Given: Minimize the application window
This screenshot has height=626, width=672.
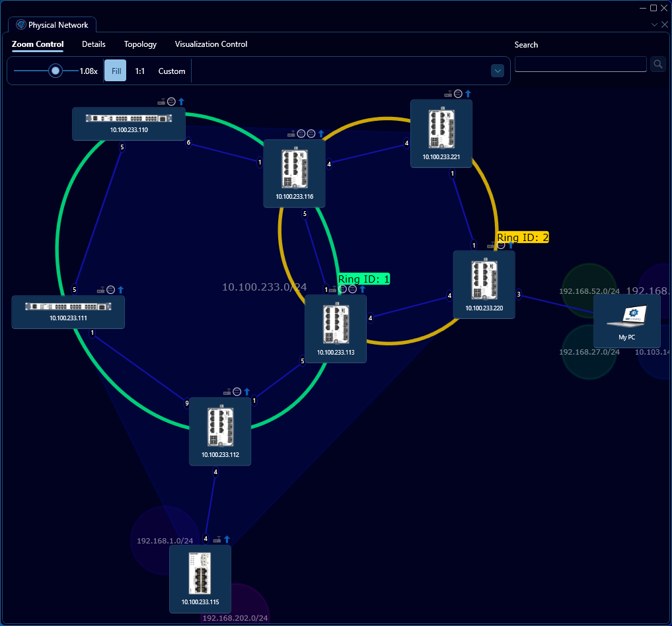Looking at the screenshot, I should point(643,8).
